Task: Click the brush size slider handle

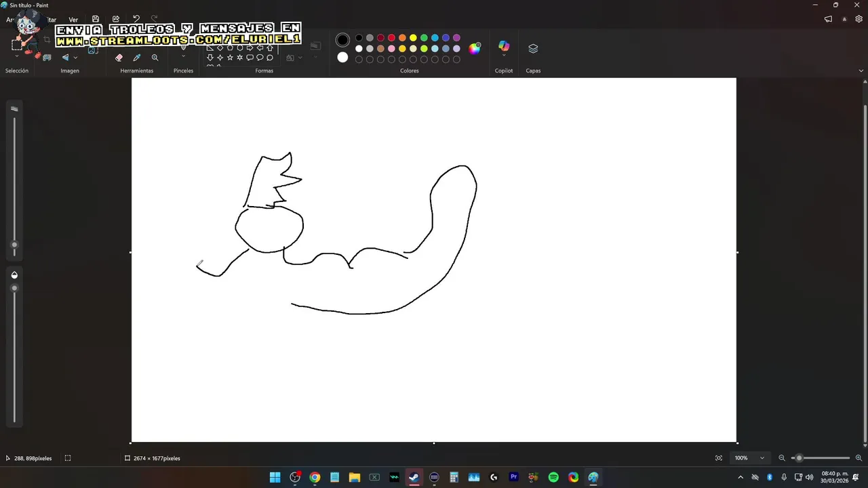Action: pyautogui.click(x=14, y=245)
